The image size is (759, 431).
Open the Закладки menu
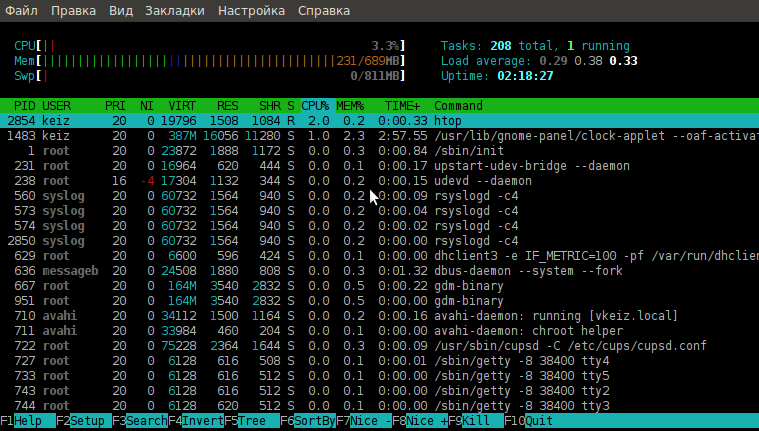point(175,11)
